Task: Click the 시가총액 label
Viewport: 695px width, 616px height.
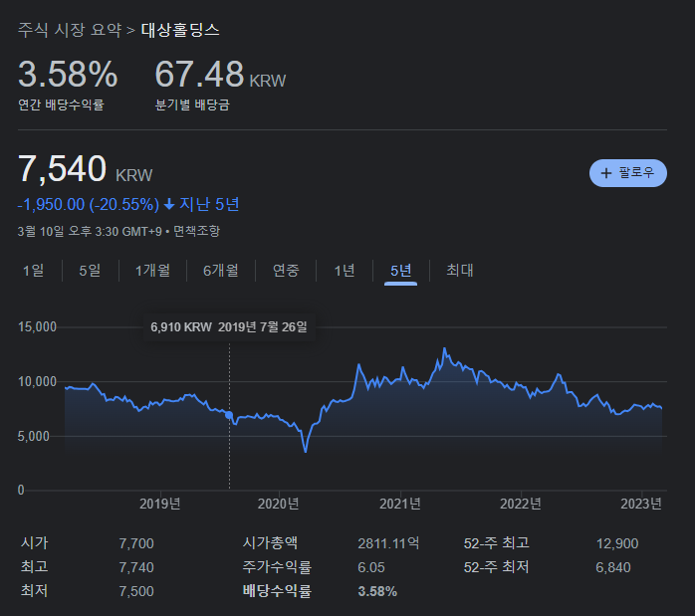Action: 270,543
